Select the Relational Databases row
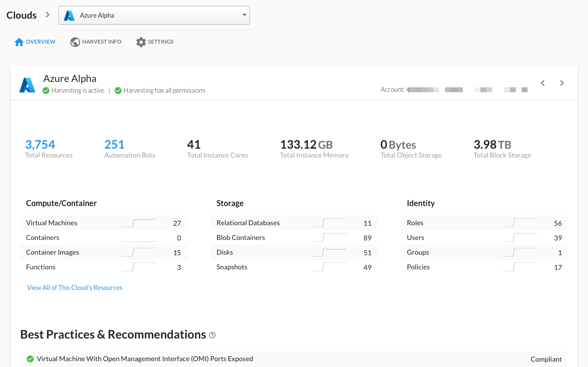 pos(294,223)
